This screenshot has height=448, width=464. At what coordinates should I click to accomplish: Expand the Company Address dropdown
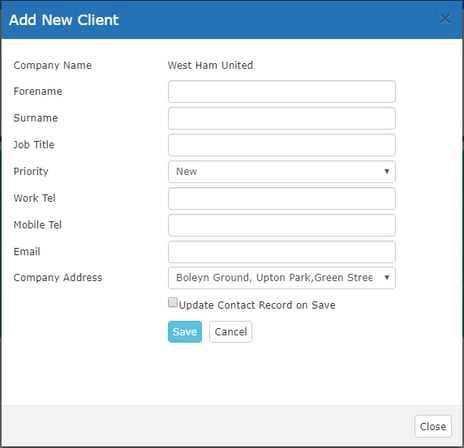click(282, 278)
